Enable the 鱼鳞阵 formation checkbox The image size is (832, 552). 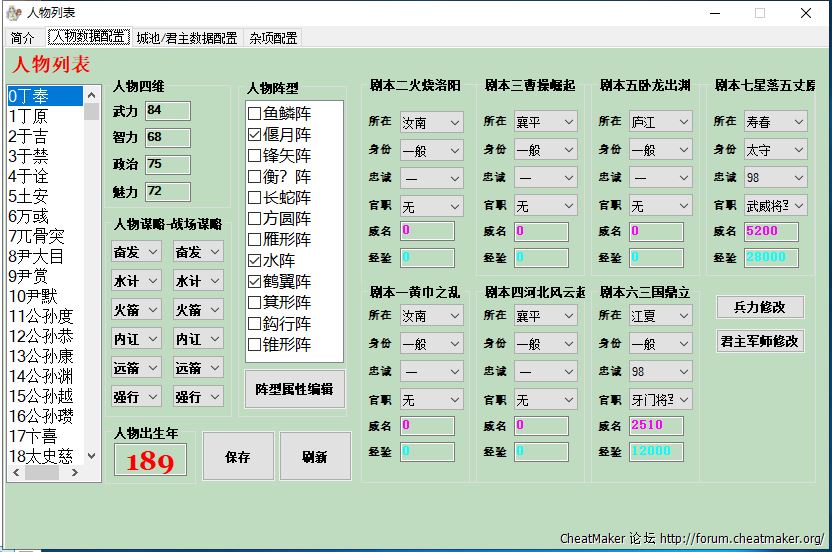[255, 114]
